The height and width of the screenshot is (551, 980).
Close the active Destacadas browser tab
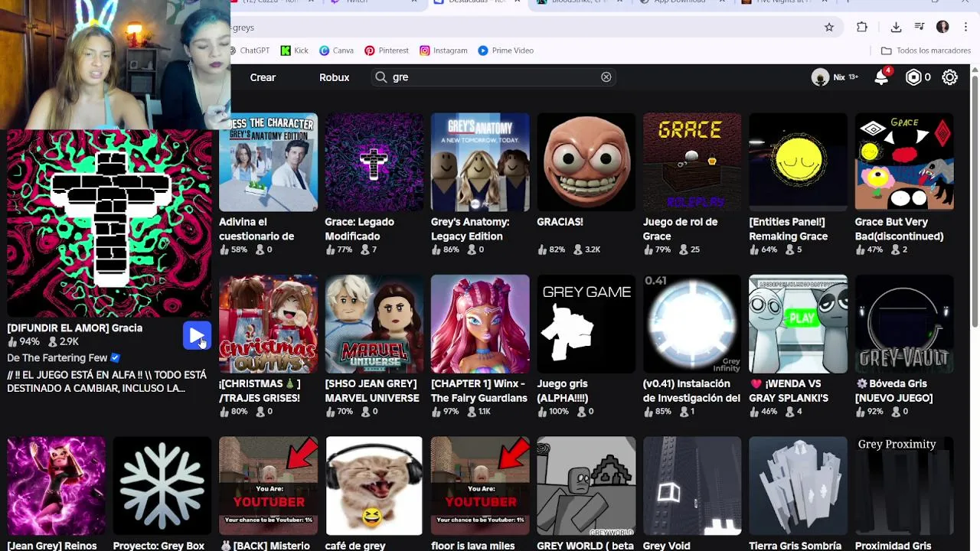pyautogui.click(x=517, y=2)
